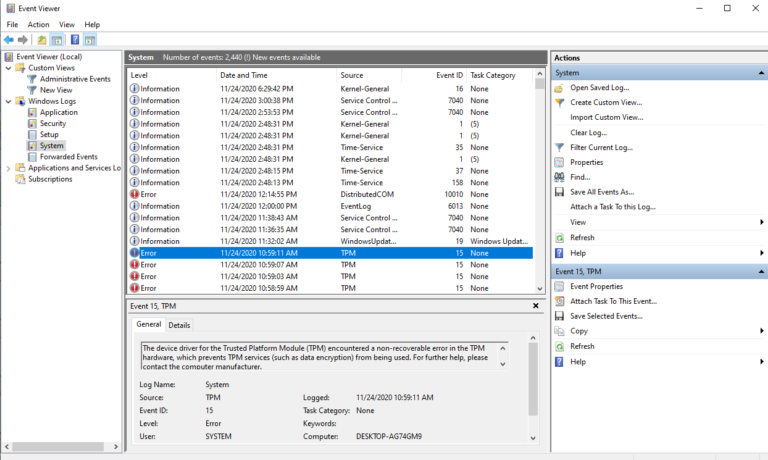Select the Setup log in tree
The height and width of the screenshot is (460, 768).
point(49,134)
